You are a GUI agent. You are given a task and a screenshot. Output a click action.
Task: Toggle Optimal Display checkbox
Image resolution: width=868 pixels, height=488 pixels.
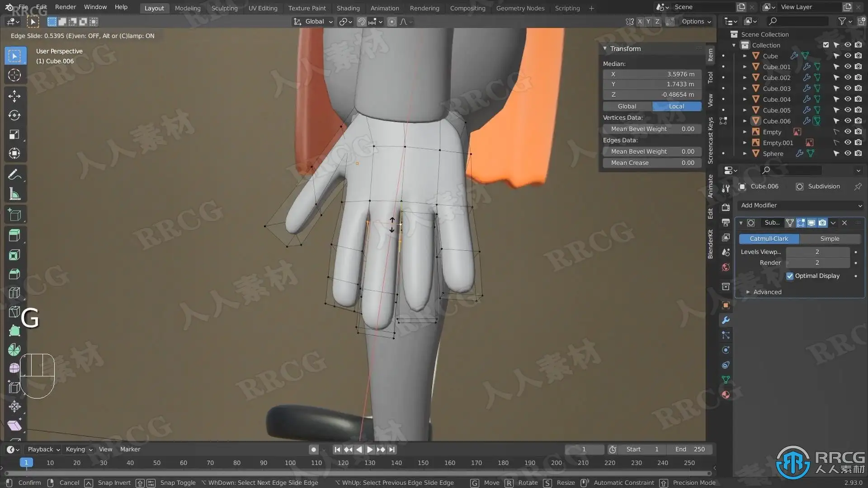tap(790, 276)
